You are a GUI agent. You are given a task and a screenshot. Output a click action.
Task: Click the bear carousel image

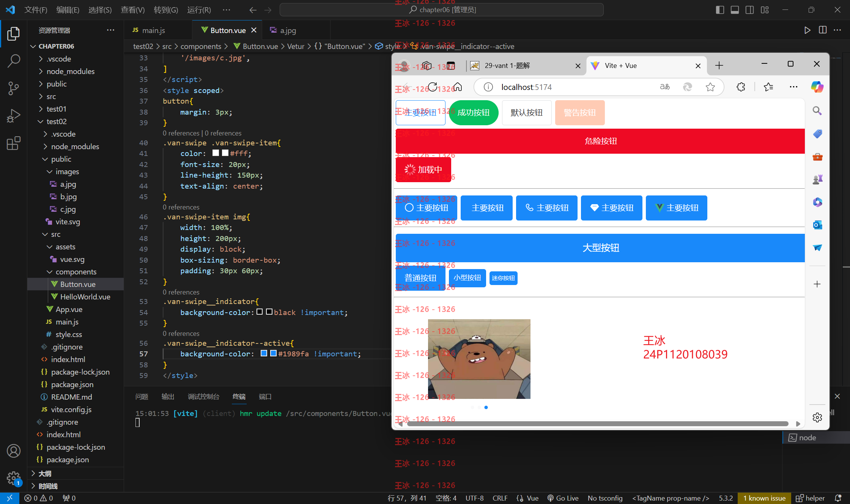(x=479, y=359)
